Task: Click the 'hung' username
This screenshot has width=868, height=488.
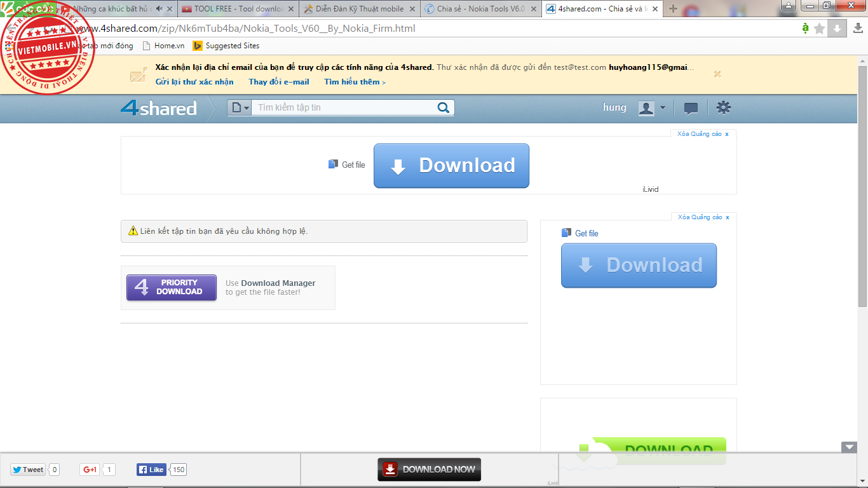Action: [x=614, y=107]
